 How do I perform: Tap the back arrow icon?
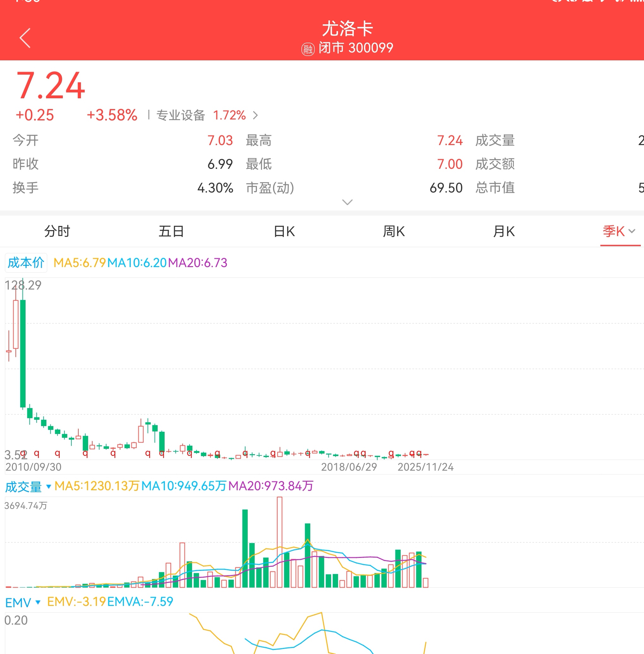(25, 38)
